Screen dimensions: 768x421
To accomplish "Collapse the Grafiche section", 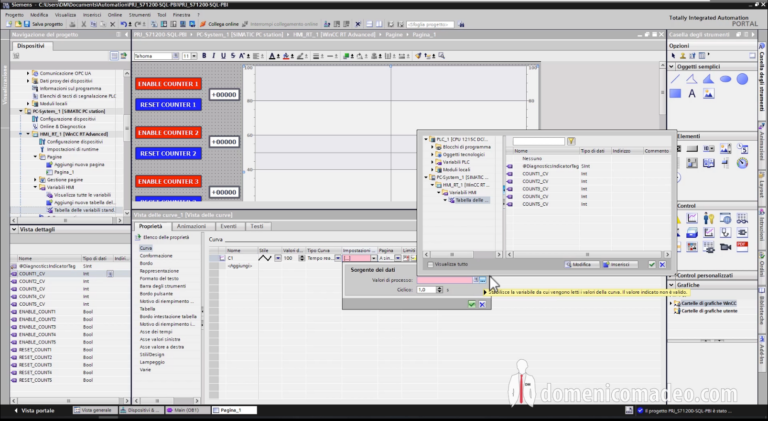I will tap(672, 285).
